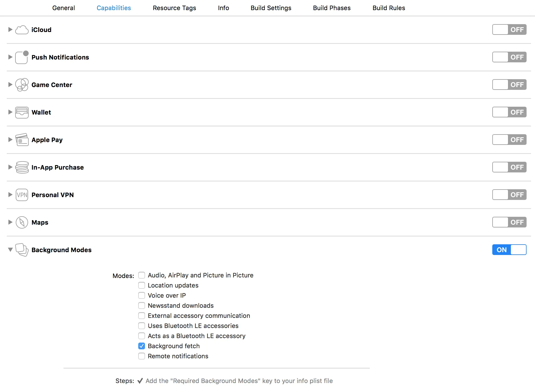Expand the In-App Purchase disclosure triangle
This screenshot has width=535, height=392.
(x=10, y=167)
